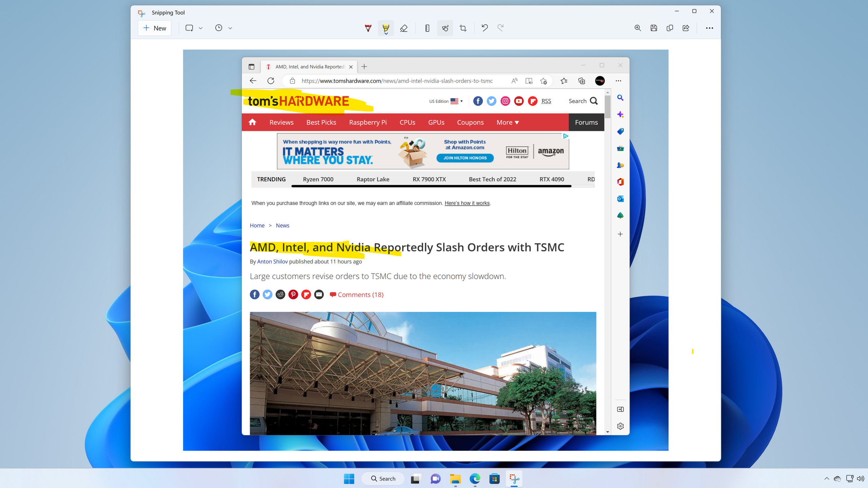This screenshot has width=868, height=488.
Task: Click the TSMC building article image
Action: [423, 373]
